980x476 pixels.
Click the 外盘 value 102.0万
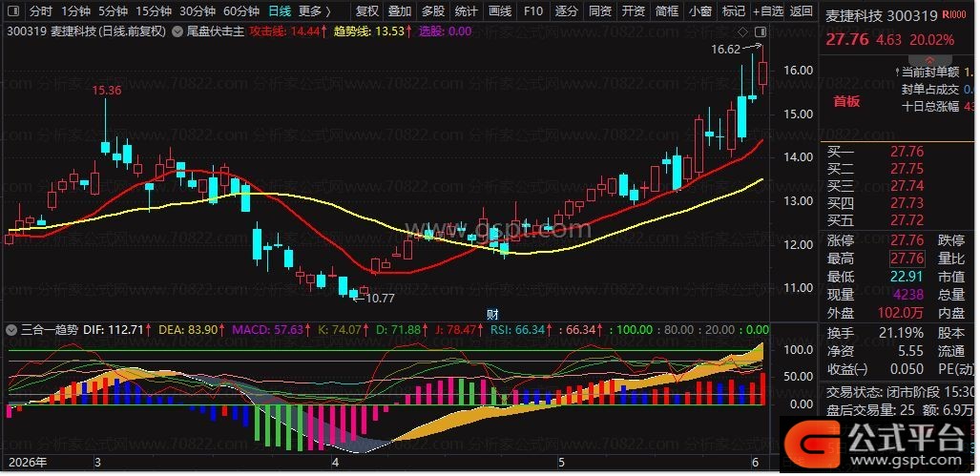click(902, 312)
